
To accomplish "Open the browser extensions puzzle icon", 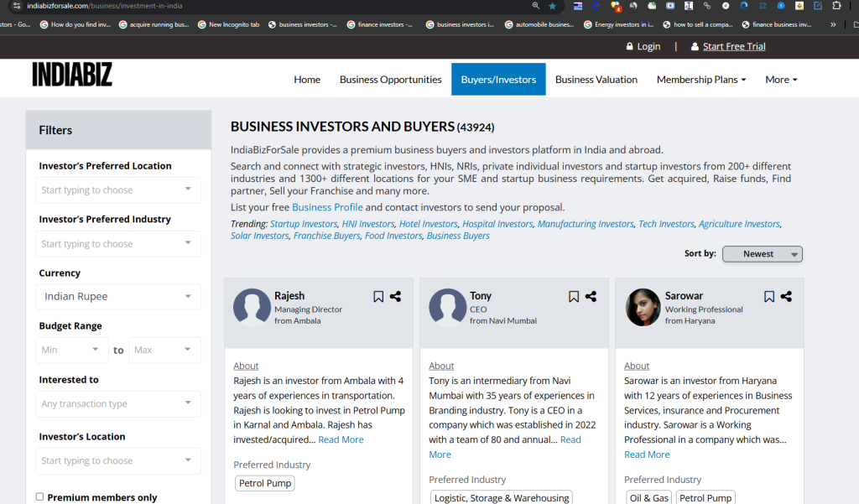I will tap(836, 6).
